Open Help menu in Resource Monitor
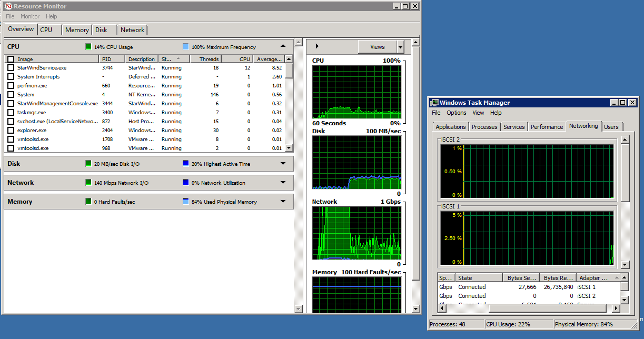Screen dimensions: 644x339 [x=52, y=16]
